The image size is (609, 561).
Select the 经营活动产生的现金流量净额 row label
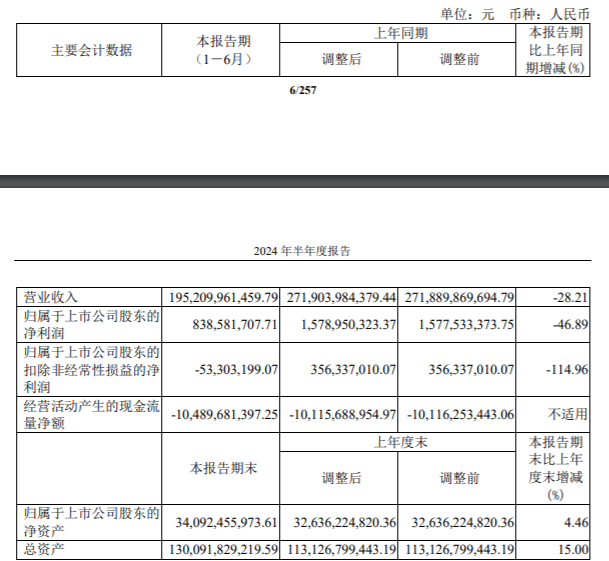(92, 415)
